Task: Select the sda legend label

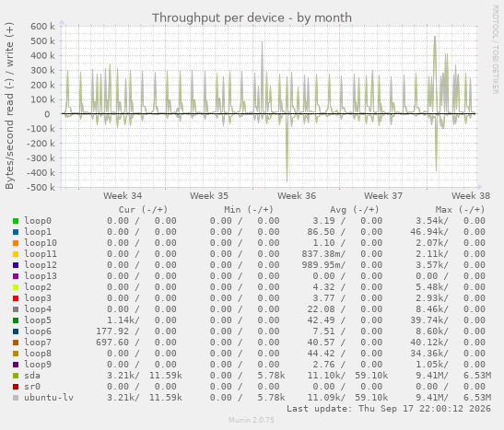Action: tap(32, 376)
